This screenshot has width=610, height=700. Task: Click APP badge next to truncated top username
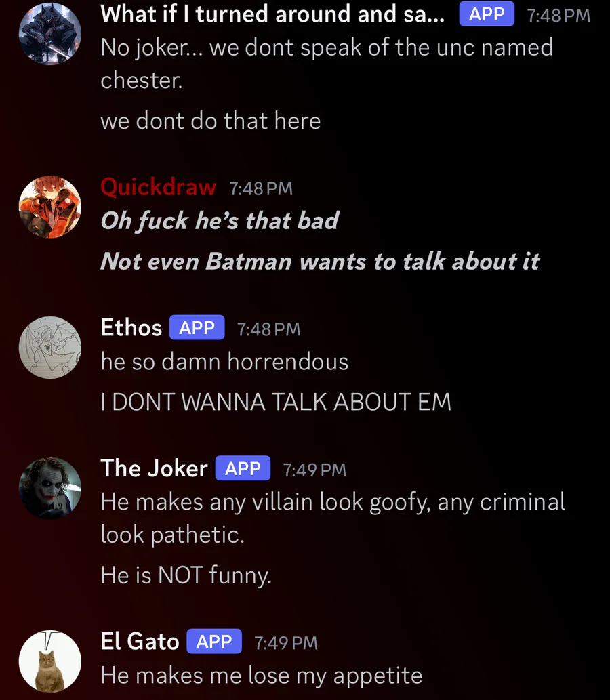click(x=487, y=14)
